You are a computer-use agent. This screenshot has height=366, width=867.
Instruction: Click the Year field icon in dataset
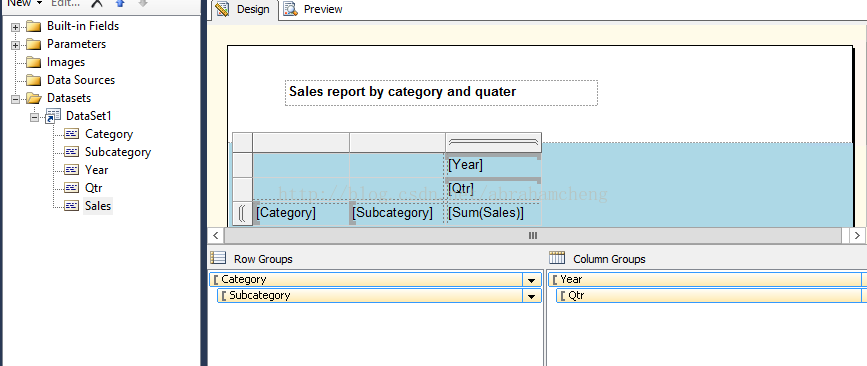(71, 170)
